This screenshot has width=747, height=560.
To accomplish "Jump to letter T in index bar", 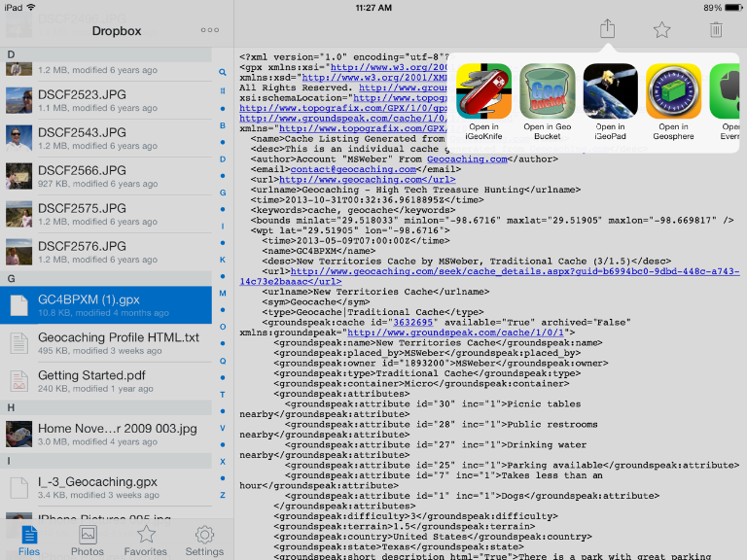I will (223, 395).
